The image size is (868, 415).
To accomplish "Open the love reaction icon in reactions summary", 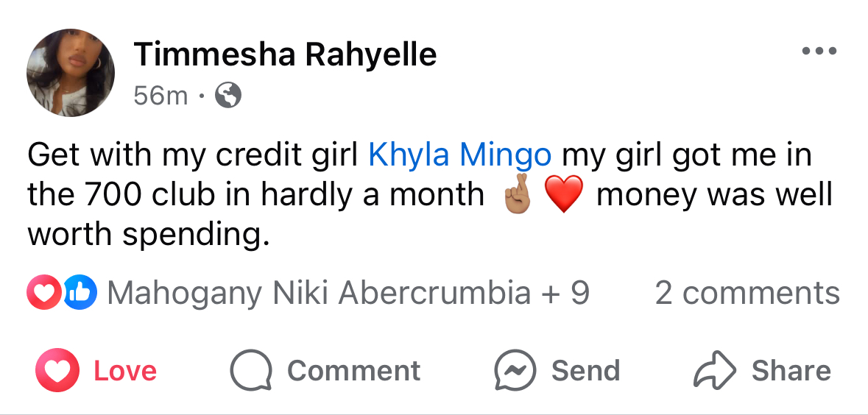I will click(43, 292).
